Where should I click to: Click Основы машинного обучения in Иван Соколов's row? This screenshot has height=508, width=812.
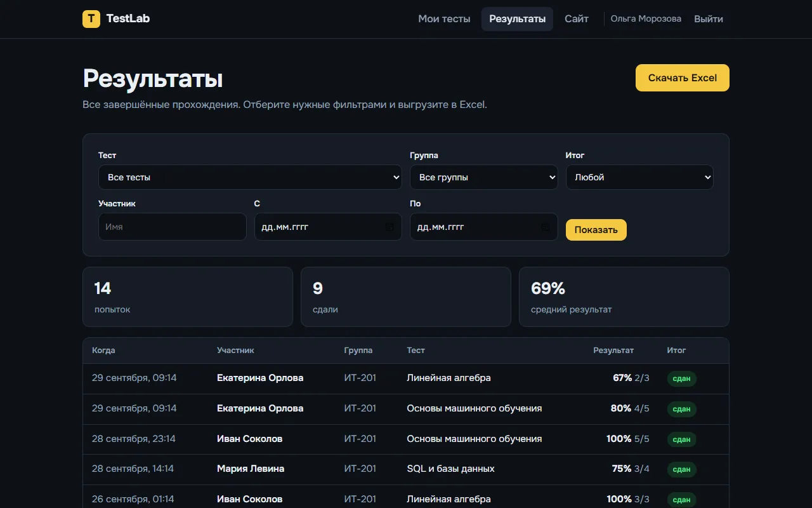click(x=475, y=439)
